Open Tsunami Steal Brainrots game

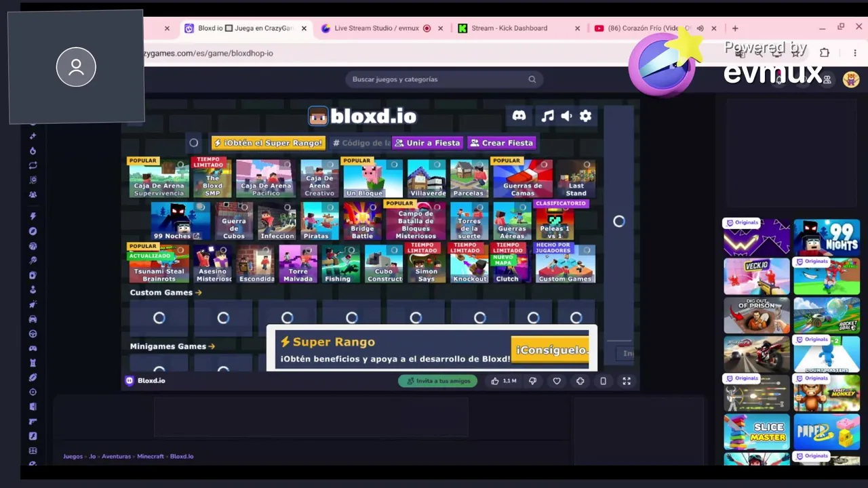(159, 264)
